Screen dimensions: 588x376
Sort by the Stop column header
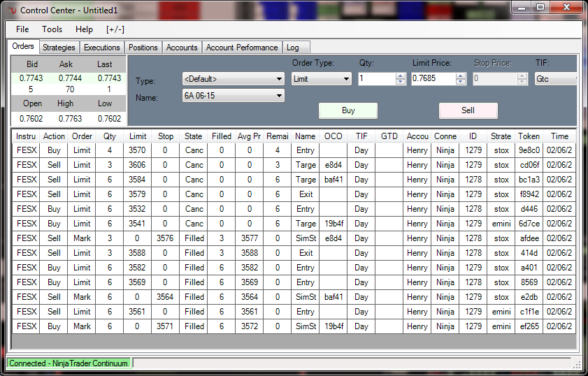166,136
